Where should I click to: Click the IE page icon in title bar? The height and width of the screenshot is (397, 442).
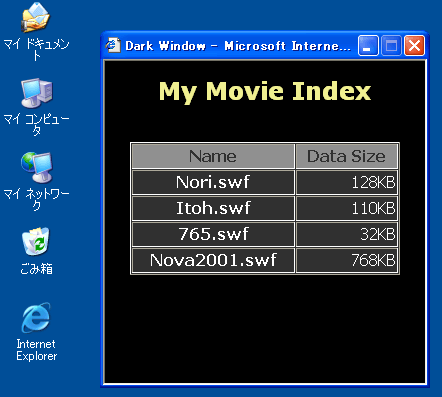coord(113,45)
